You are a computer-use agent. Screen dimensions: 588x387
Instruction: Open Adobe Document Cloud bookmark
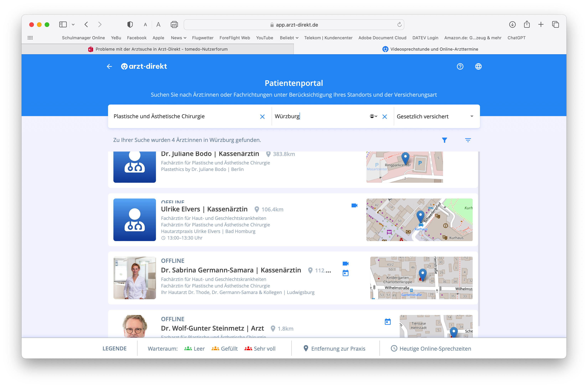[382, 38]
